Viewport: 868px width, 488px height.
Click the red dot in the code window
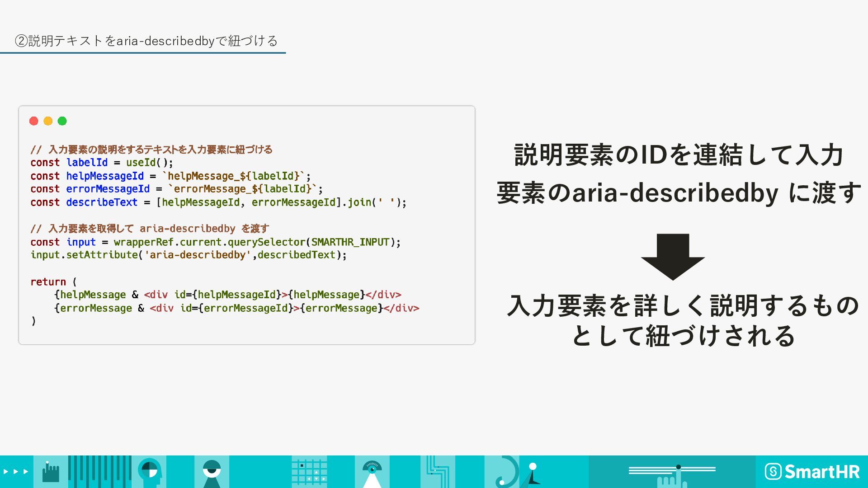(34, 121)
